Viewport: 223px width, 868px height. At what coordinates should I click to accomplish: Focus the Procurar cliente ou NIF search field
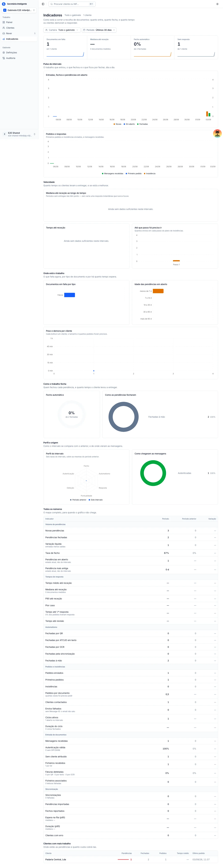pyautogui.click(x=72, y=4)
